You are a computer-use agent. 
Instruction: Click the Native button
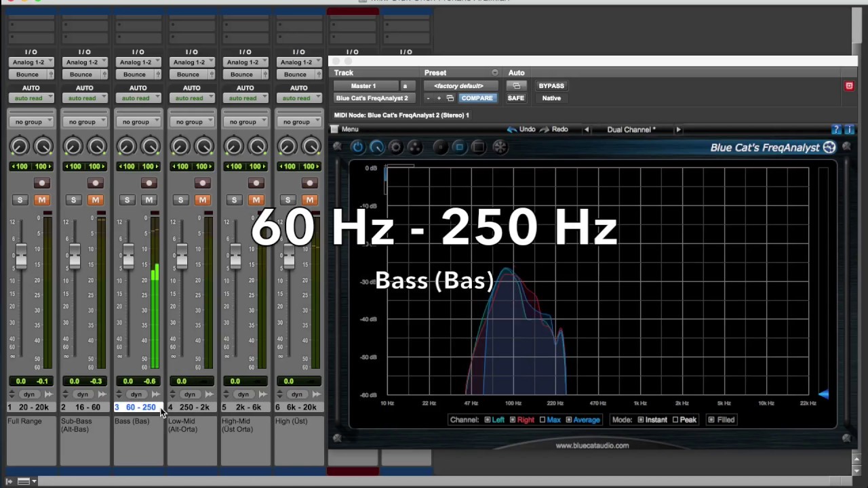[x=551, y=98]
